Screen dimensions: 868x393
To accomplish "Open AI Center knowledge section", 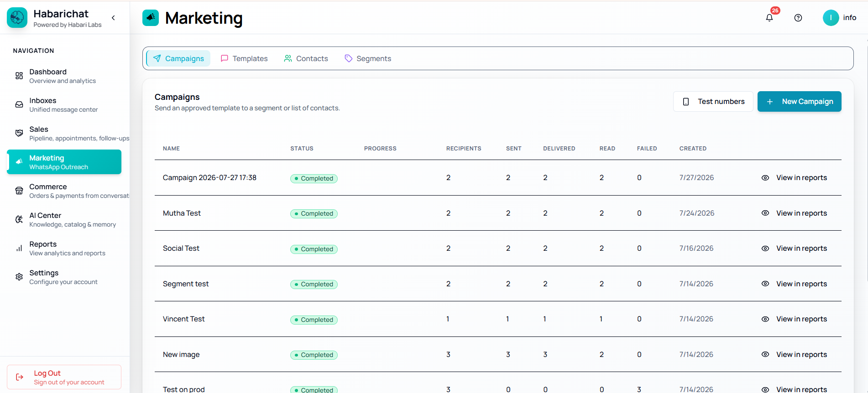I will (x=64, y=219).
